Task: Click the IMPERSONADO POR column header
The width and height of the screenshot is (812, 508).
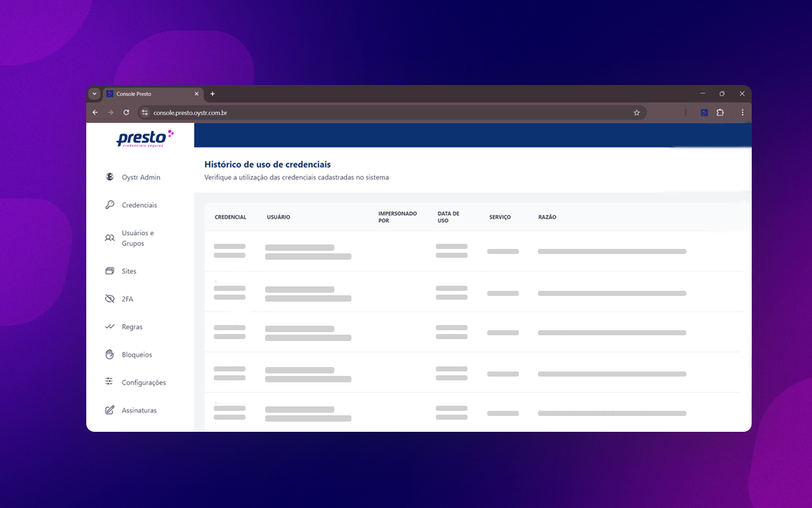Action: [398, 217]
